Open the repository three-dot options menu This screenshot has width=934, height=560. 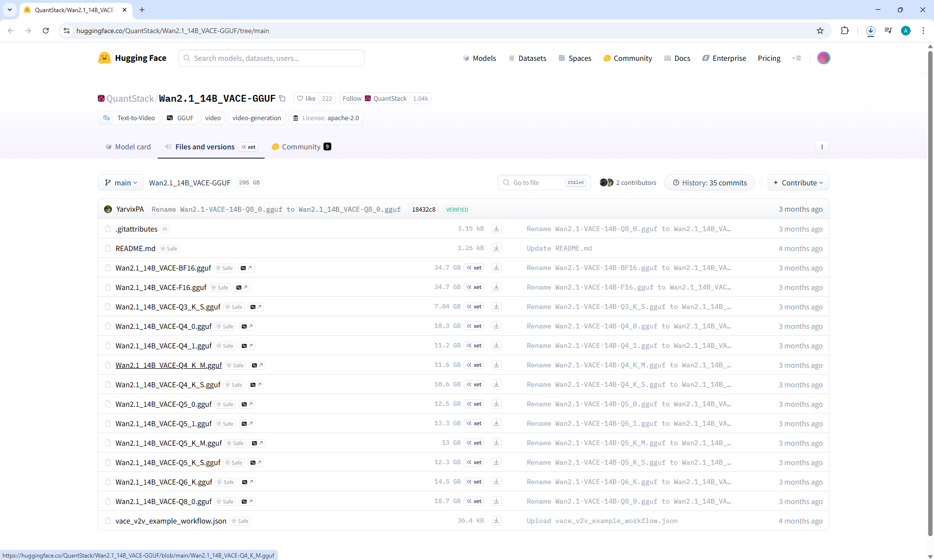(x=822, y=147)
